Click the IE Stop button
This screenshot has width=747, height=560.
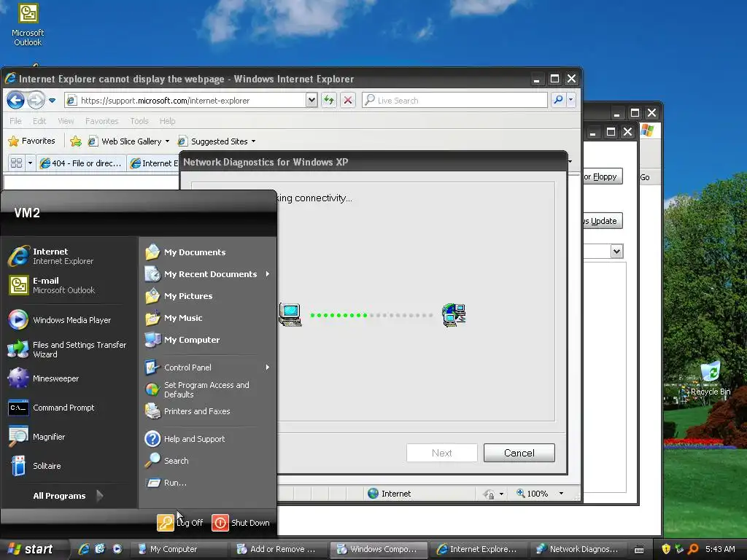click(x=348, y=100)
